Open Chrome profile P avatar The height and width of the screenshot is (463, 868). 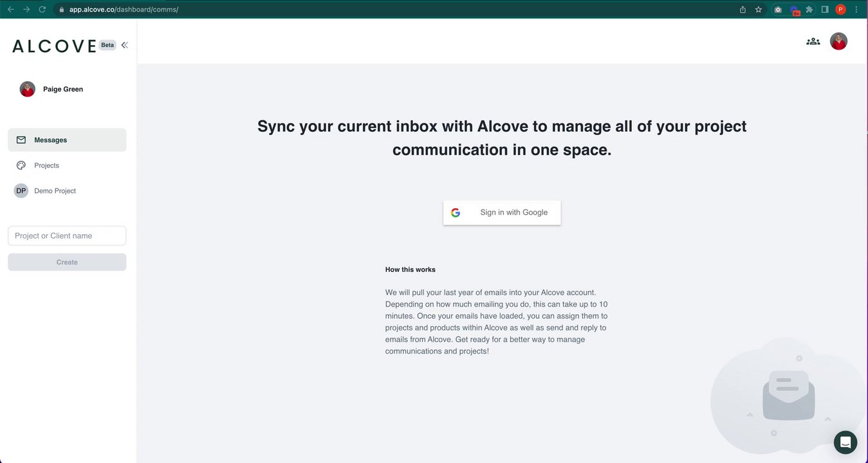pyautogui.click(x=840, y=10)
